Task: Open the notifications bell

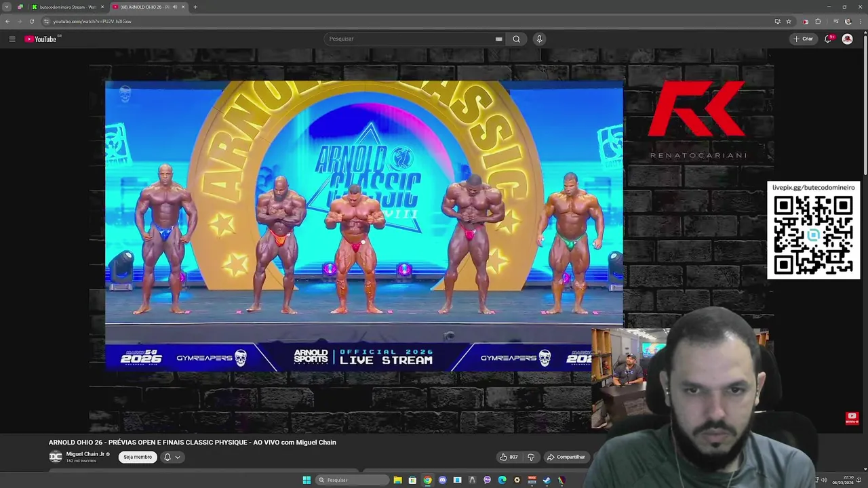Action: tap(828, 39)
